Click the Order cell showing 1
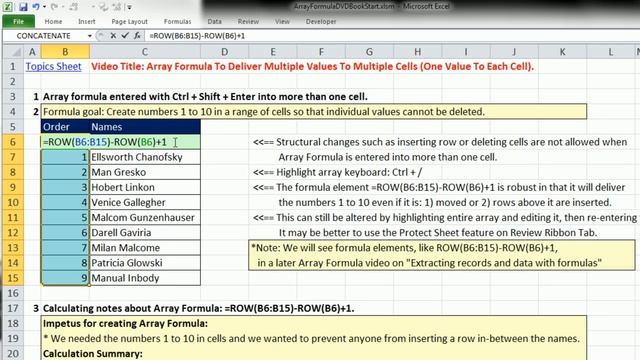The width and height of the screenshot is (640, 360). click(65, 157)
